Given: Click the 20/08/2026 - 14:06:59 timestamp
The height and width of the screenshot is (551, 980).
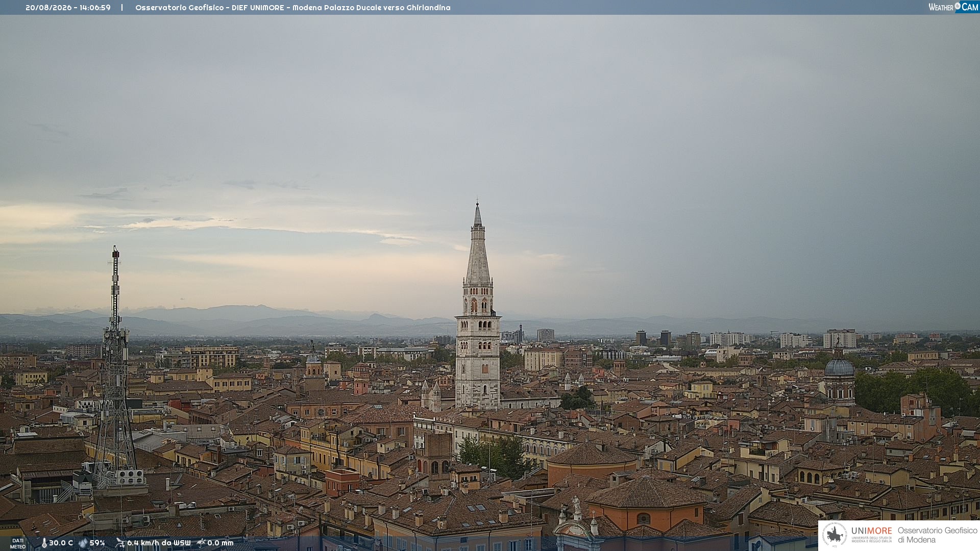Looking at the screenshot, I should pyautogui.click(x=68, y=8).
